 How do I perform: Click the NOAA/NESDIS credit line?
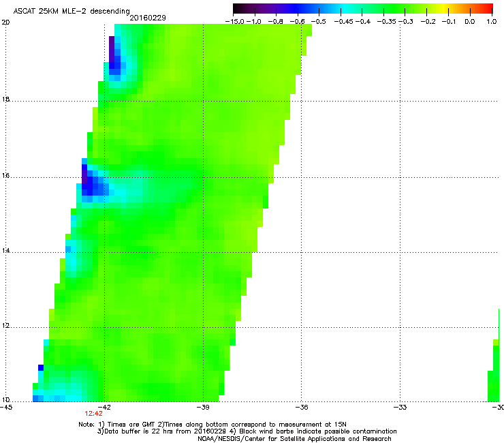pos(294,439)
